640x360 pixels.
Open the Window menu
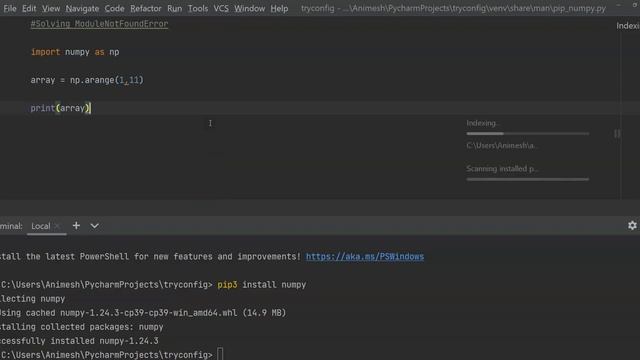tap(249, 8)
